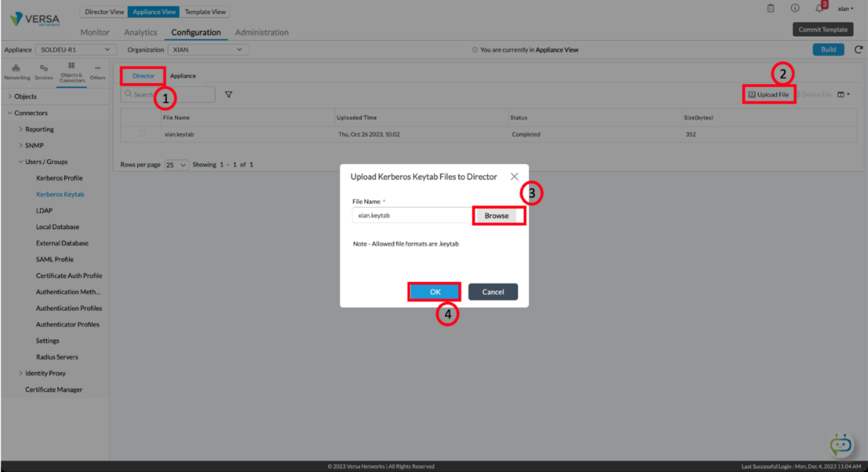Open the notifications bell
The height and width of the screenshot is (472, 868).
pos(818,8)
